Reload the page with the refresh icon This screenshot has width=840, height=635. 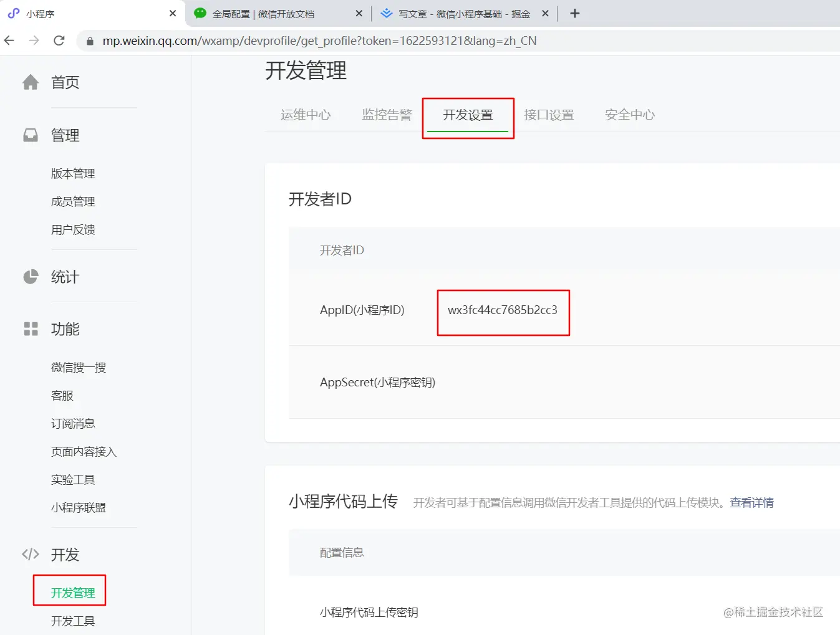59,41
